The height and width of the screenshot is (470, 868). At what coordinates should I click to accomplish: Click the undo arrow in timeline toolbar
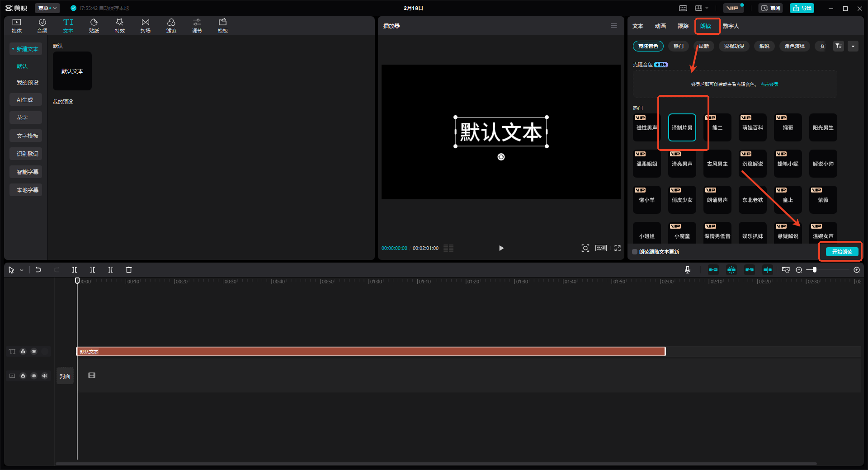tap(38, 270)
